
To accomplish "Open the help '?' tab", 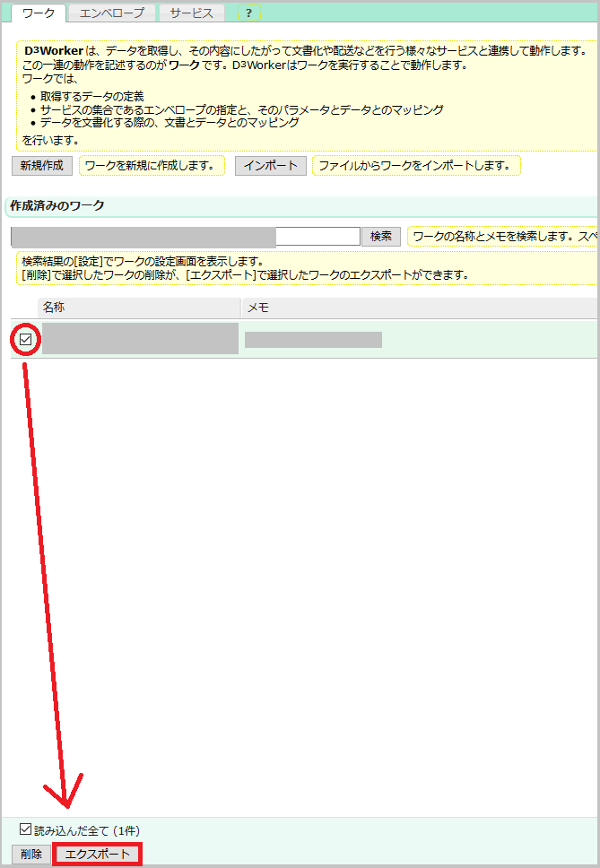I will click(248, 13).
